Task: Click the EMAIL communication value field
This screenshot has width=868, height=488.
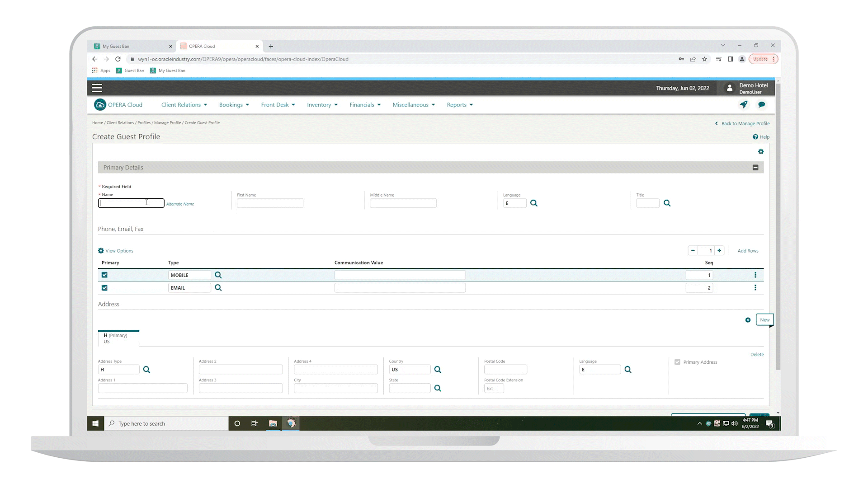Action: coord(400,288)
